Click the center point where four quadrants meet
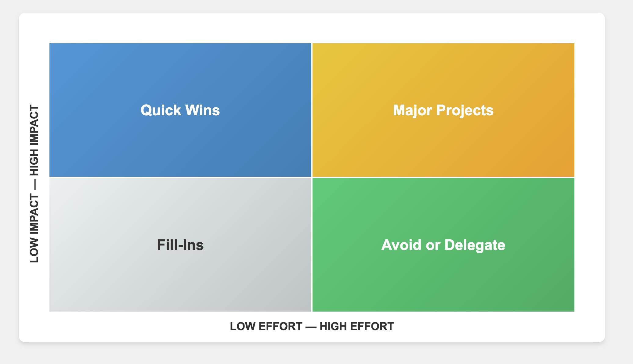Image resolution: width=633 pixels, height=364 pixels. pos(312,177)
